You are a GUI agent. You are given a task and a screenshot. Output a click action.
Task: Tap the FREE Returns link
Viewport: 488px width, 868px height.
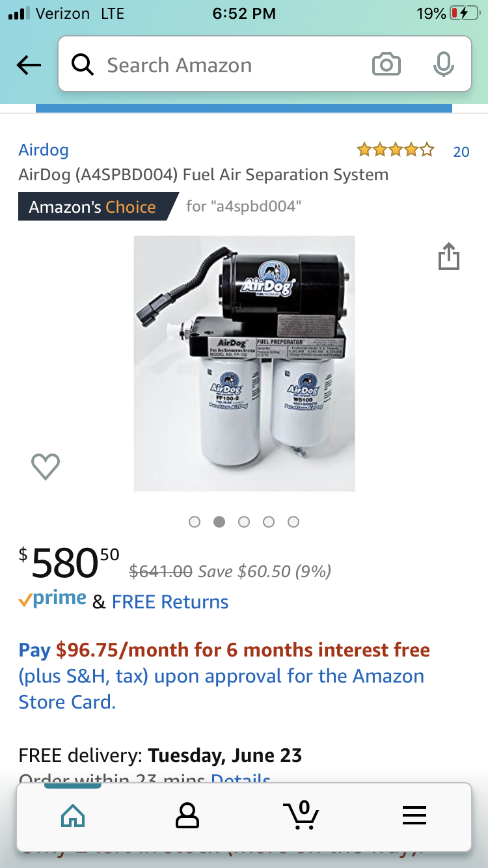[170, 602]
